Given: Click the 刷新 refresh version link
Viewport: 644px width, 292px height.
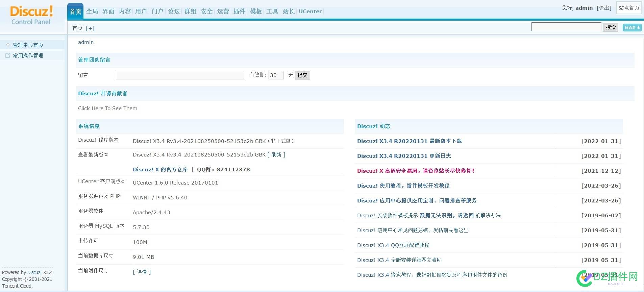Looking at the screenshot, I should (x=276, y=155).
